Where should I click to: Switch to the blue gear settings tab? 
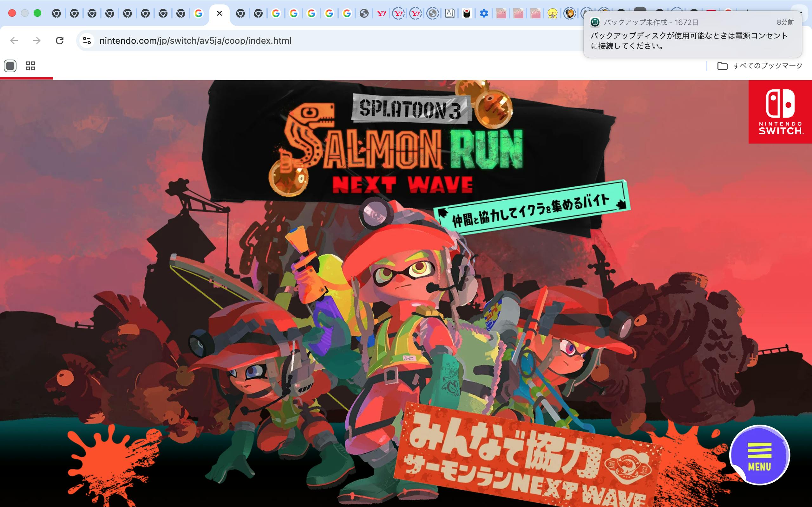click(x=483, y=13)
